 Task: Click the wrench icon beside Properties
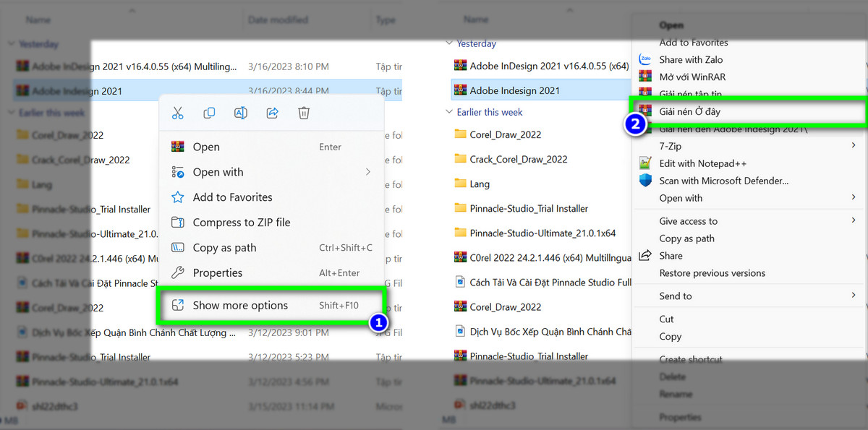click(178, 273)
